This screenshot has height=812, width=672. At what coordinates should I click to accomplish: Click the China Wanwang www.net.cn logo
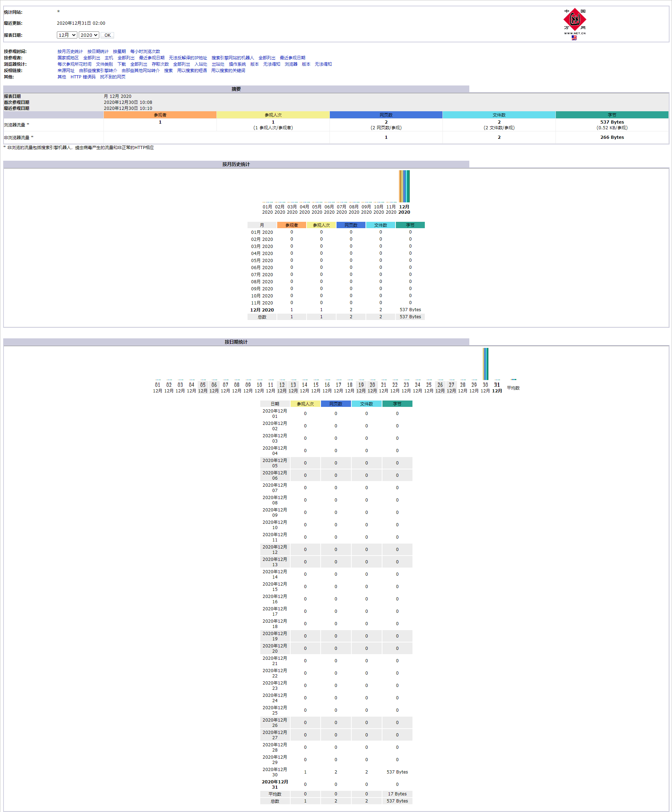[x=574, y=21]
